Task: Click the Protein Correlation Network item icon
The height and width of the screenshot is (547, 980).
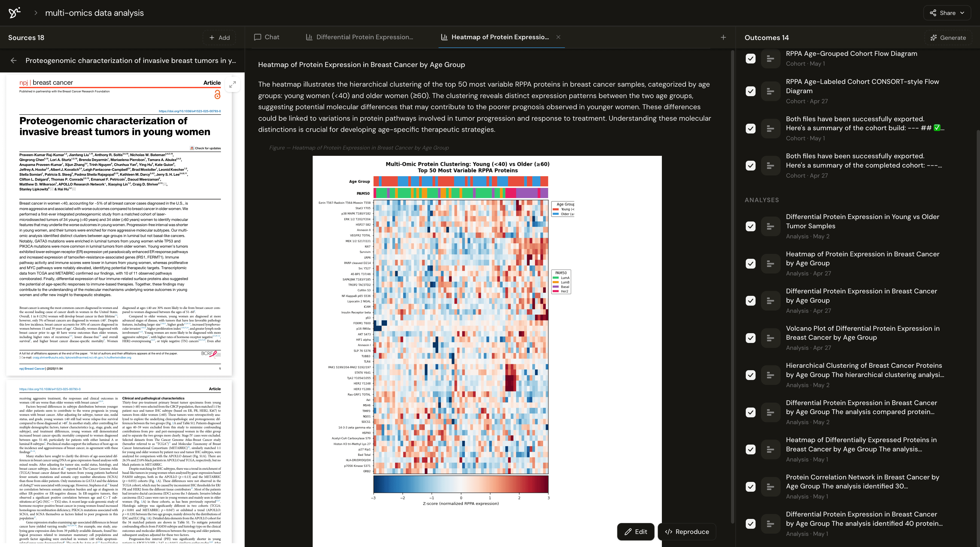Action: [x=770, y=487]
